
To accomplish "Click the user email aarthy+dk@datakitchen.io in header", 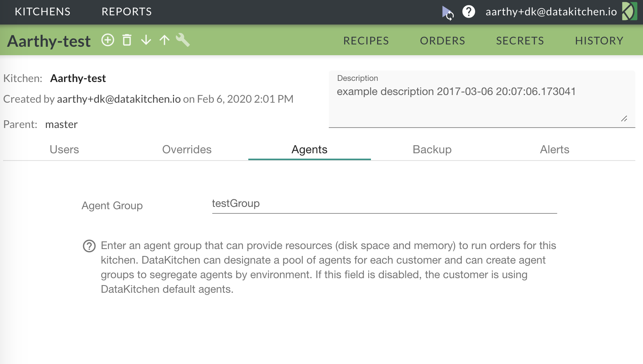I will click(x=551, y=12).
